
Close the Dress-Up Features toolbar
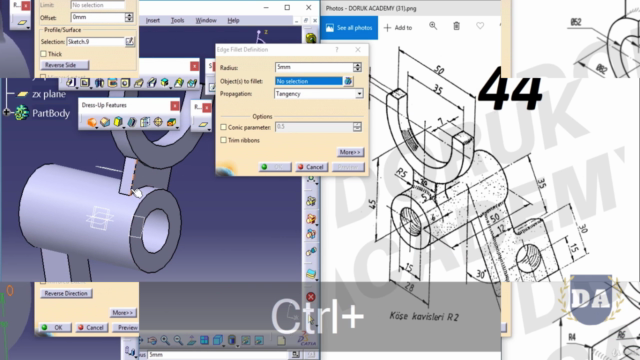(x=175, y=106)
